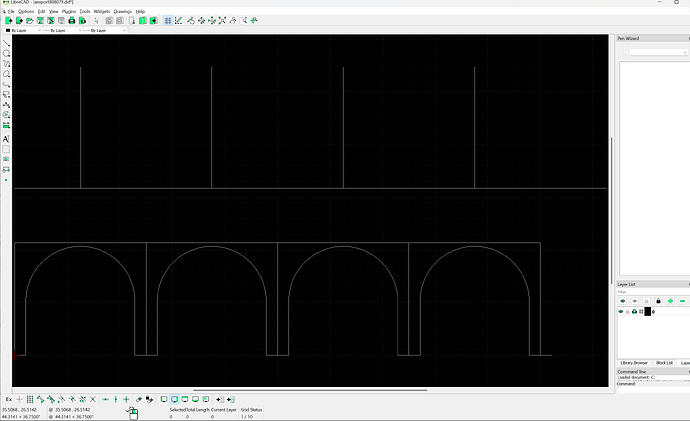Select the Ellipse tool in left toolbar

(6, 74)
